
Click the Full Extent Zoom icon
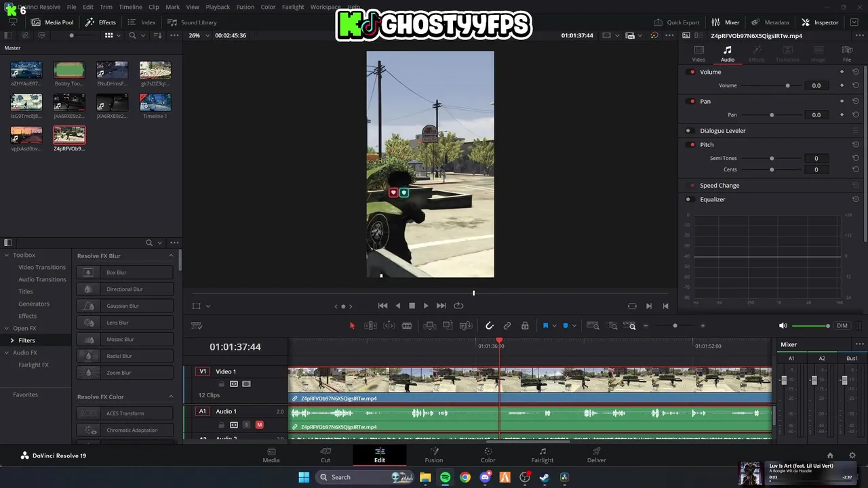coord(593,326)
